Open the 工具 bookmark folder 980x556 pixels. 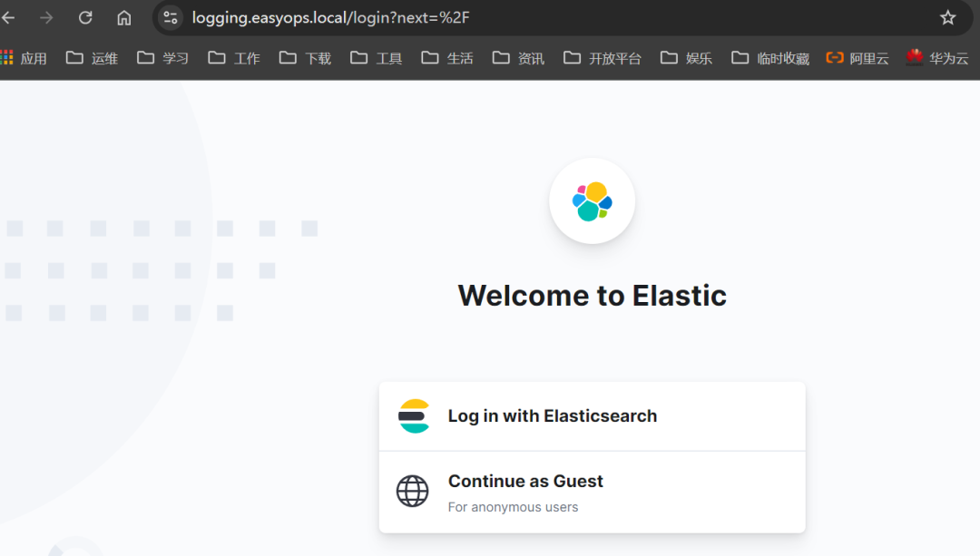(377, 58)
